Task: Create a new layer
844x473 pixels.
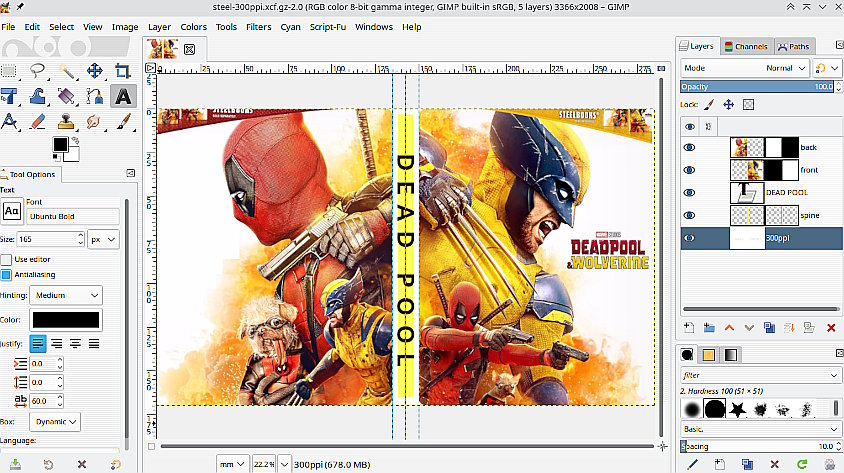Action: [x=688, y=327]
